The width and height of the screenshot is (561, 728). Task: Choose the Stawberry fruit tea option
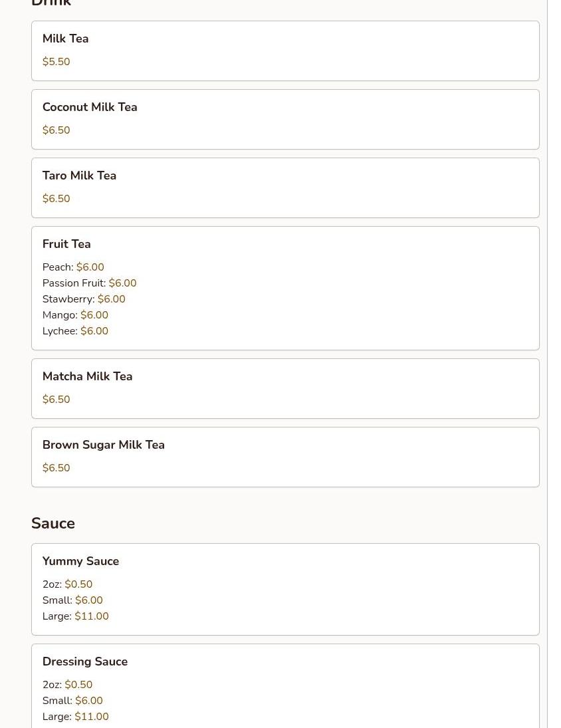pos(84,299)
